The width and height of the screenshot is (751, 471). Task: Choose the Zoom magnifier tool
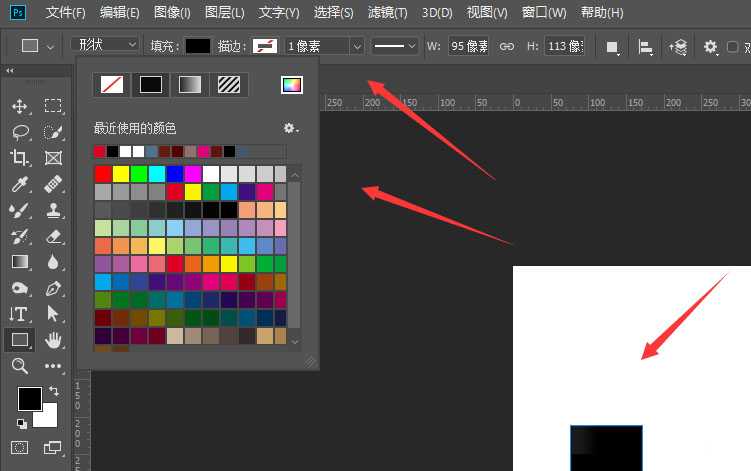pos(19,366)
